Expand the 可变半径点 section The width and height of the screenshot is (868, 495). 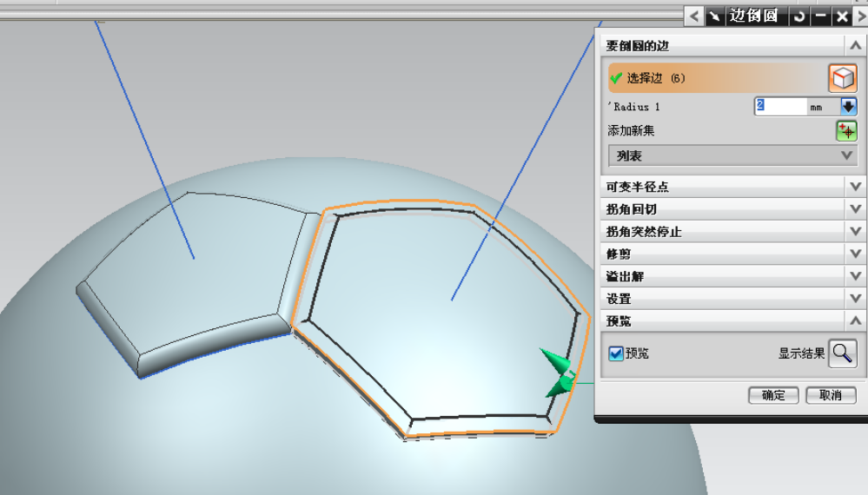[855, 187]
